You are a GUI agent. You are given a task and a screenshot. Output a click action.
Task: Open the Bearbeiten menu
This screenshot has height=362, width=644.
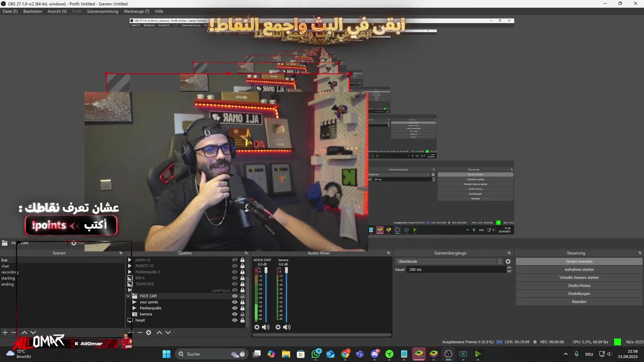33,11
